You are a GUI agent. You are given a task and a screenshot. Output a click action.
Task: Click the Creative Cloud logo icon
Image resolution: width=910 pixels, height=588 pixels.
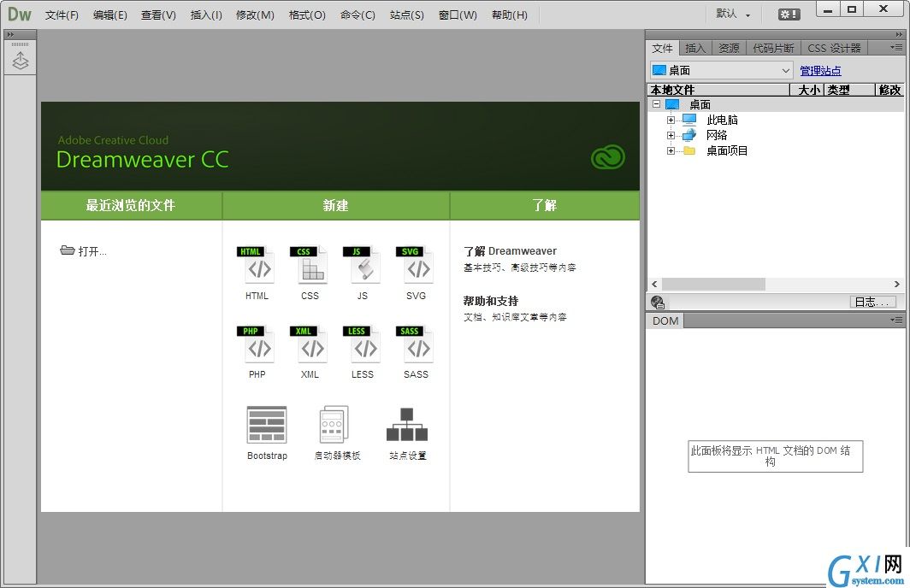click(607, 157)
